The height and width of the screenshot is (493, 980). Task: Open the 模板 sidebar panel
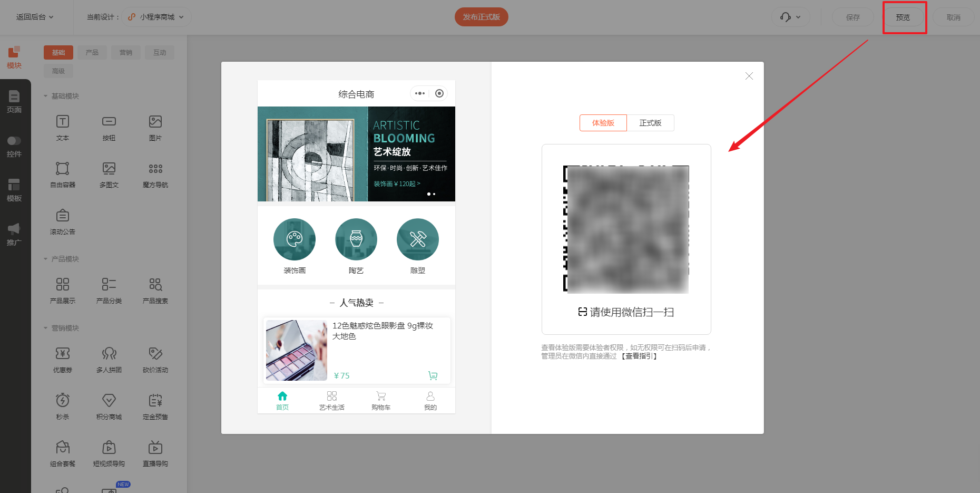[x=14, y=190]
